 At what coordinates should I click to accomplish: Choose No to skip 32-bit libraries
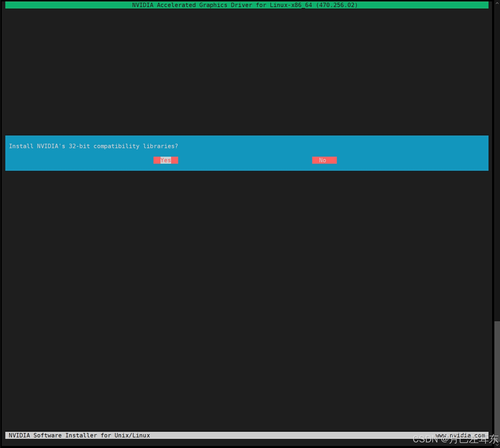pos(324,160)
